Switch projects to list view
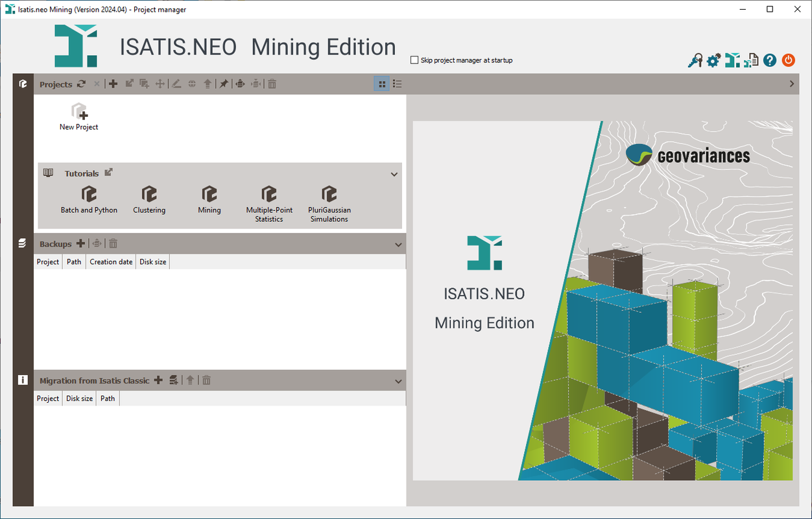This screenshot has width=812, height=519. pos(398,84)
